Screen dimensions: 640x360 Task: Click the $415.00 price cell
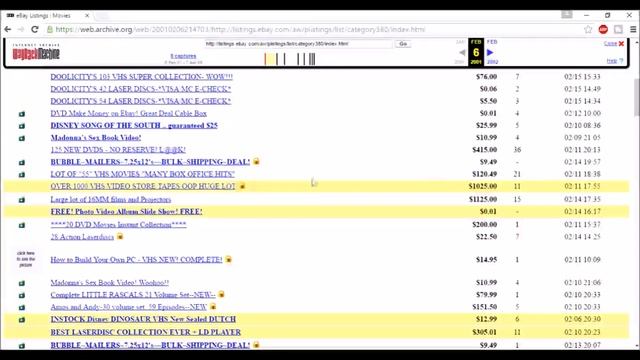[x=484, y=150]
